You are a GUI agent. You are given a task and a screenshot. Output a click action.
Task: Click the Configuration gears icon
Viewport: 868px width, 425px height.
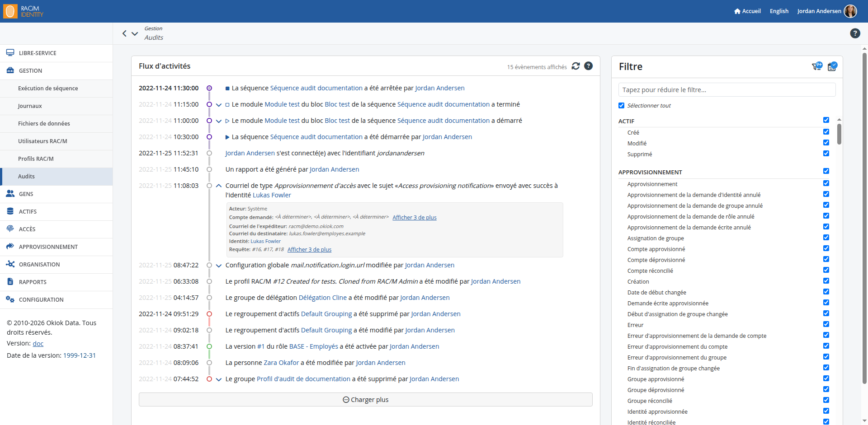10,299
